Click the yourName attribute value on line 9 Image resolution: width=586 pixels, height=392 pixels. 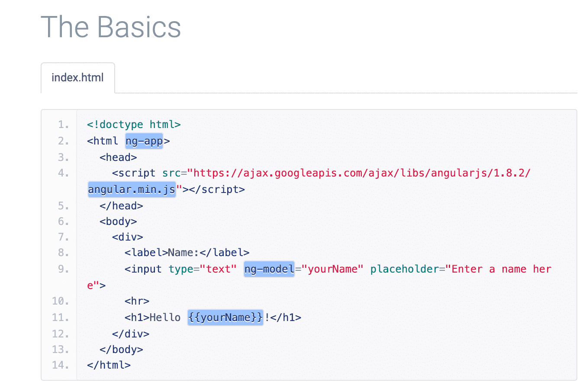[334, 269]
